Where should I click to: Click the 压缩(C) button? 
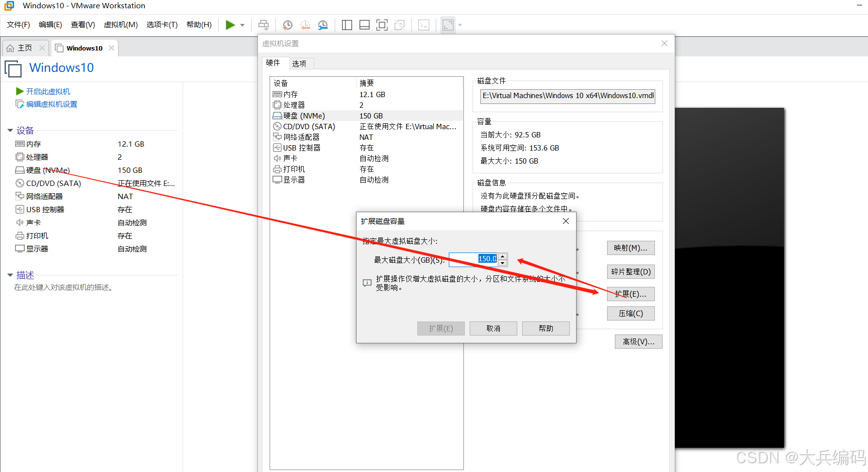pos(630,313)
